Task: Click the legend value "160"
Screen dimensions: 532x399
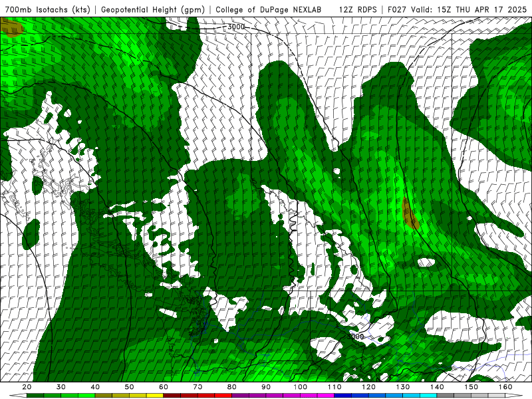Action: pos(505,387)
